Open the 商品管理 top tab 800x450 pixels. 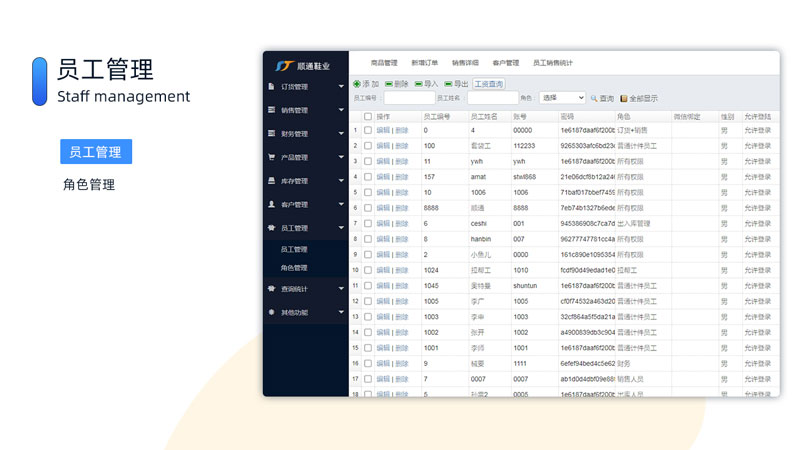[x=383, y=62]
